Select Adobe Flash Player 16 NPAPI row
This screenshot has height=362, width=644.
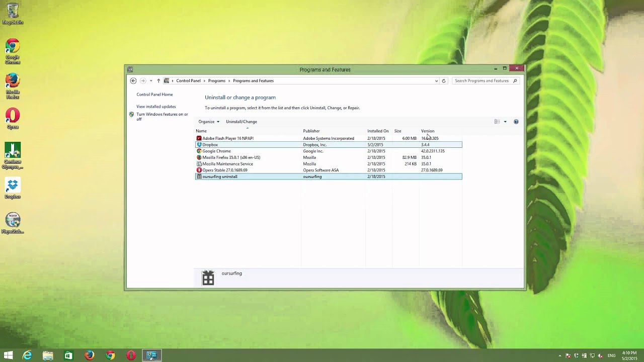(x=328, y=138)
